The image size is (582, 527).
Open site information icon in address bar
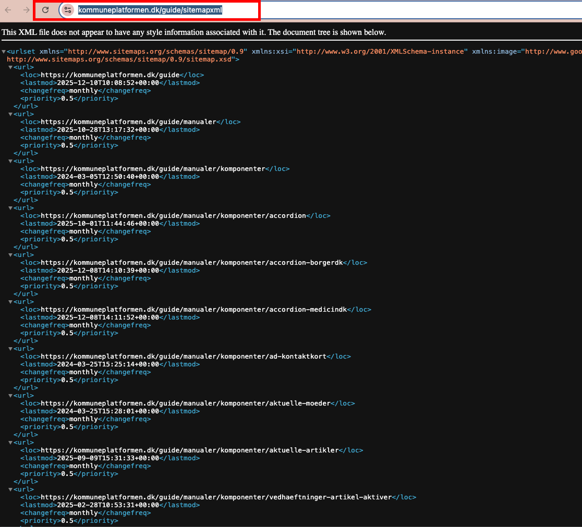(x=68, y=10)
